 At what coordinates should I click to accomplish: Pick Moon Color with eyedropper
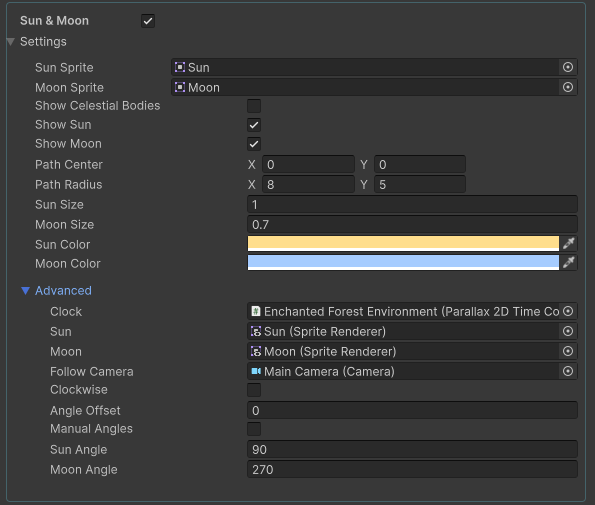568,262
